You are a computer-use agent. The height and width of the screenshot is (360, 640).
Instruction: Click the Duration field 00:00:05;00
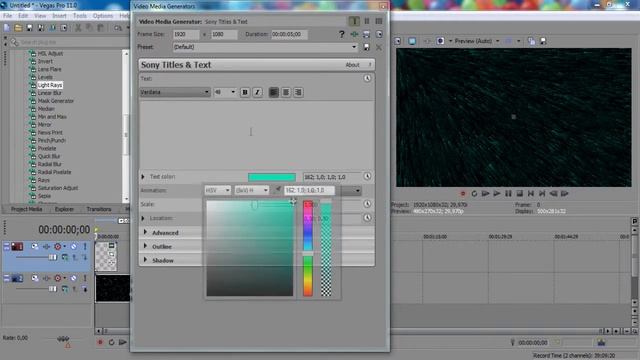[x=289, y=34]
